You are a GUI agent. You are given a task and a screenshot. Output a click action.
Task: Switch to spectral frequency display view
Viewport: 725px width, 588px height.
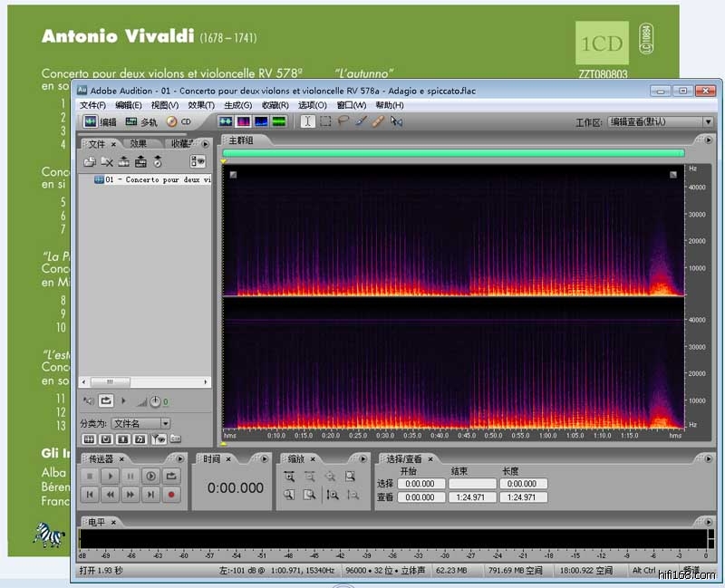coord(243,121)
